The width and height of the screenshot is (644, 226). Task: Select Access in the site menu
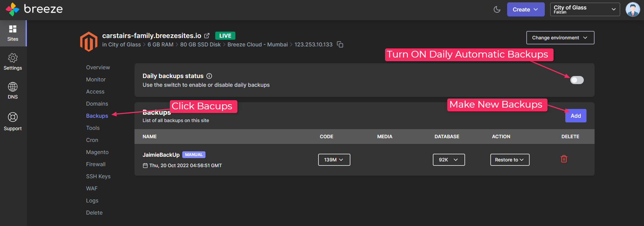click(x=95, y=91)
